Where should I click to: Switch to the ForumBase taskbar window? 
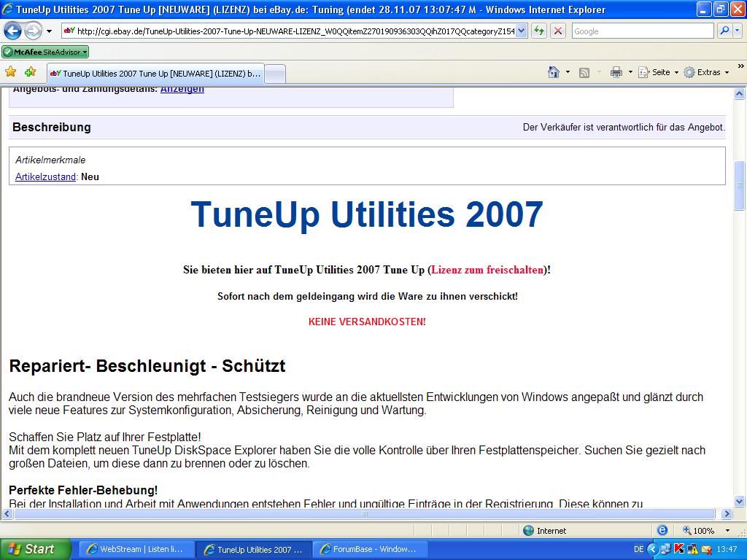[x=371, y=549]
